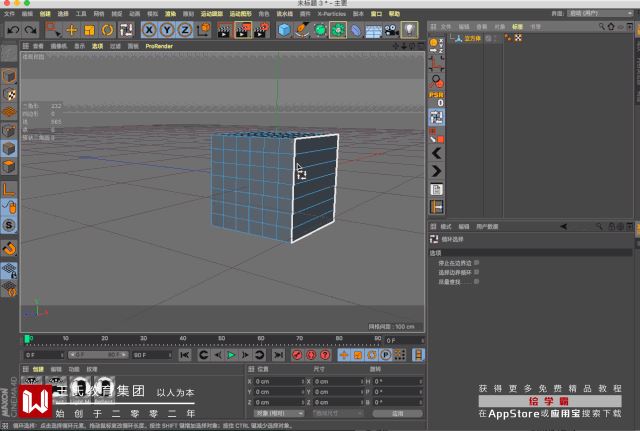The width and height of the screenshot is (640, 431).
Task: Click the 应用 apply button
Action: pyautogui.click(x=396, y=412)
